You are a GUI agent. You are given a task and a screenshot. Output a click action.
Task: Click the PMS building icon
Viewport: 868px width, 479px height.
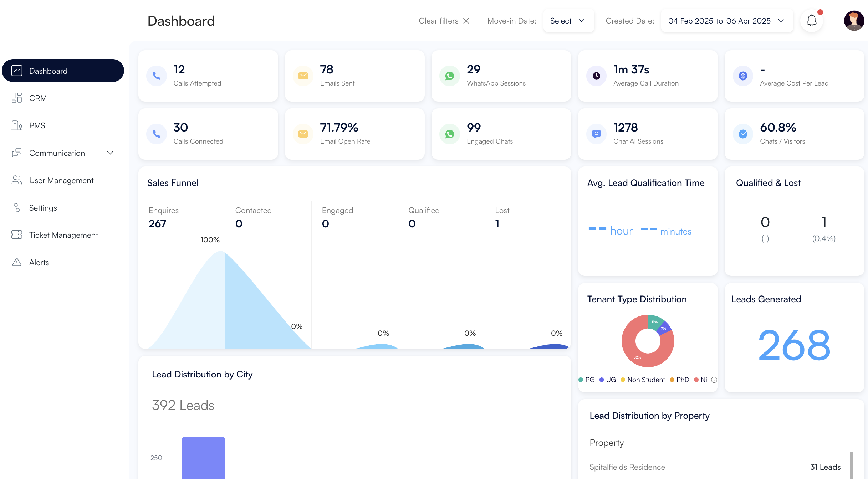coord(17,125)
